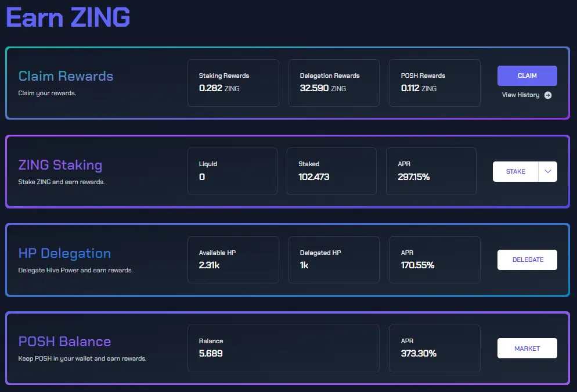Click 'Keep POSH in your wallet' description
Screen dimensions: 577x392
82,358
